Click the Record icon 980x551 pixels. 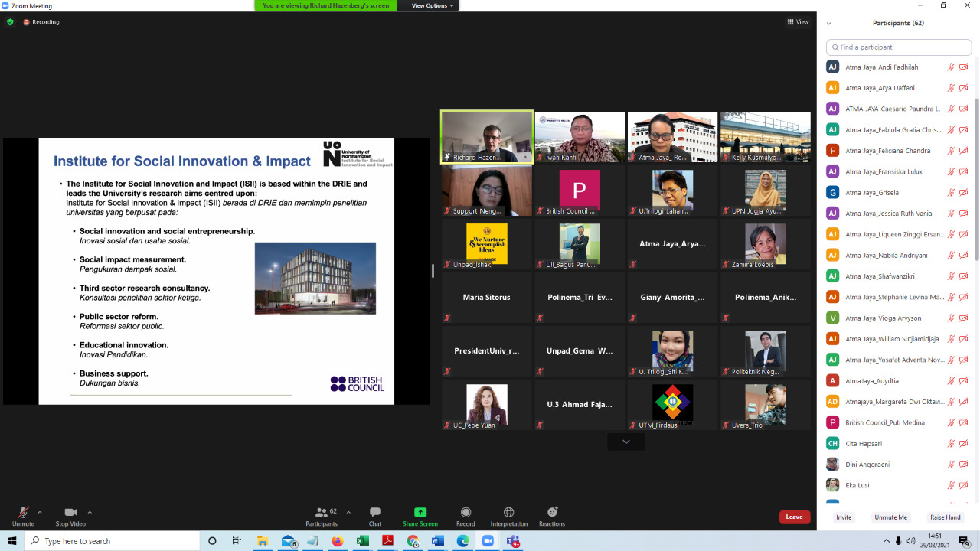[465, 512]
